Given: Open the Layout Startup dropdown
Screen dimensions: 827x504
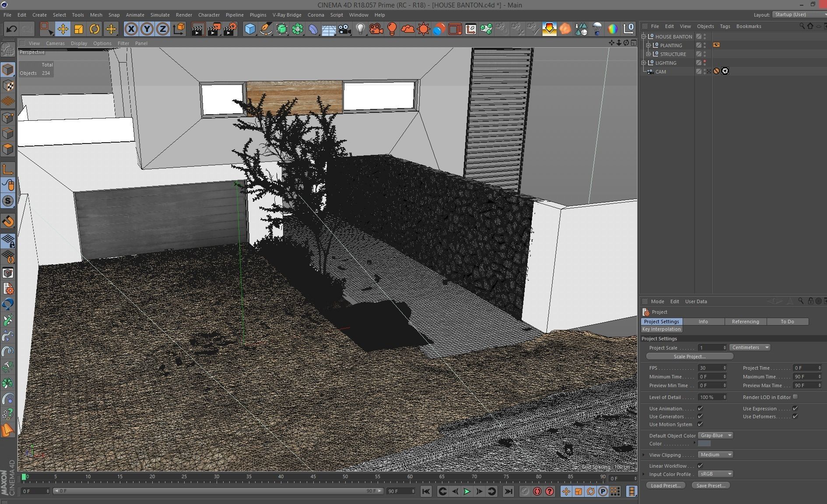Looking at the screenshot, I should tap(799, 14).
